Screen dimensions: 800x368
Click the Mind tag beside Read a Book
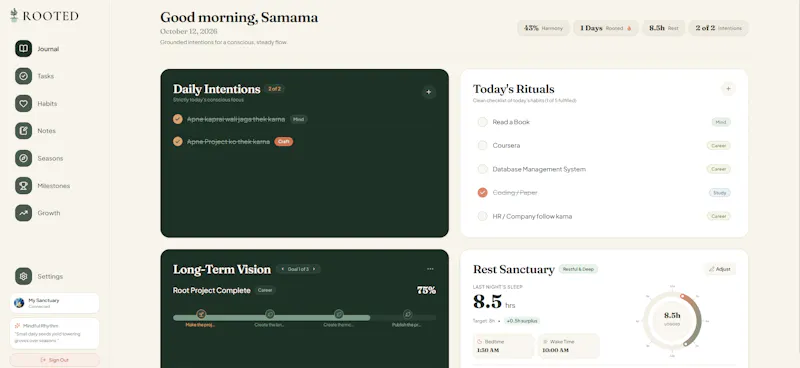[x=721, y=122]
